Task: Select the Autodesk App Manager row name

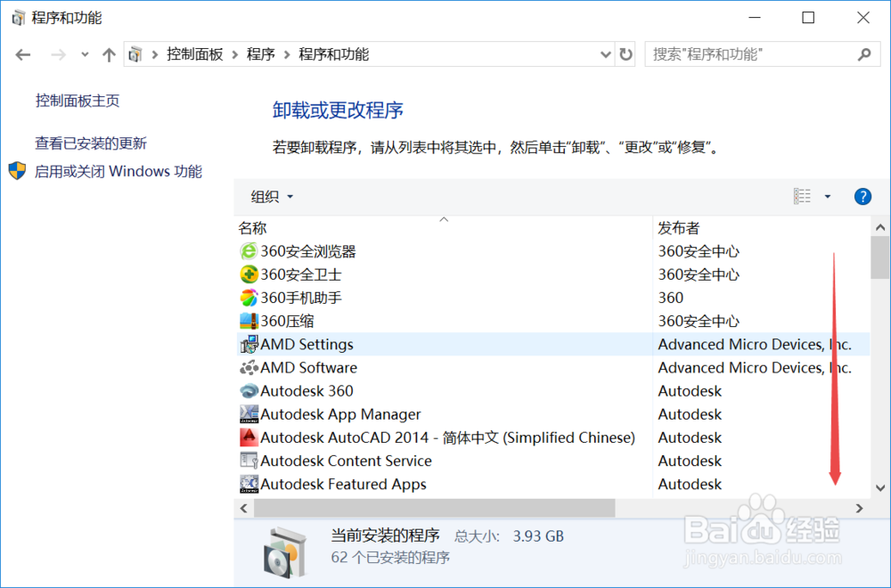Action: [340, 414]
